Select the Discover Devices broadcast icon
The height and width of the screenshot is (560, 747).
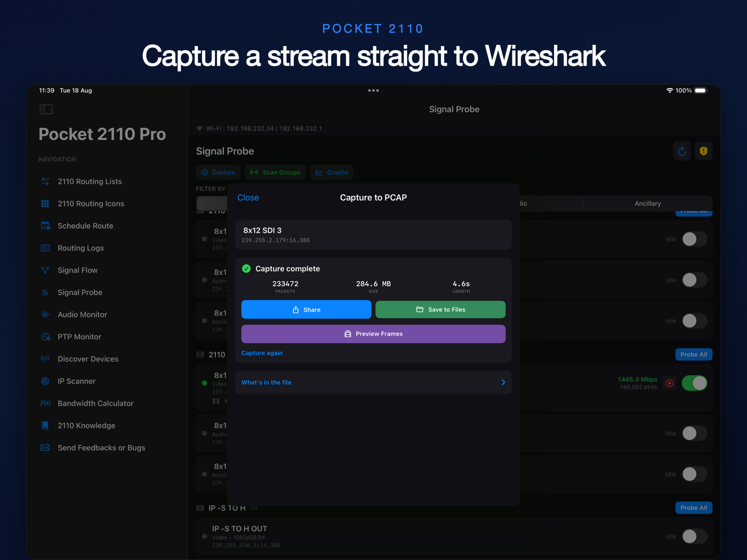coord(45,359)
